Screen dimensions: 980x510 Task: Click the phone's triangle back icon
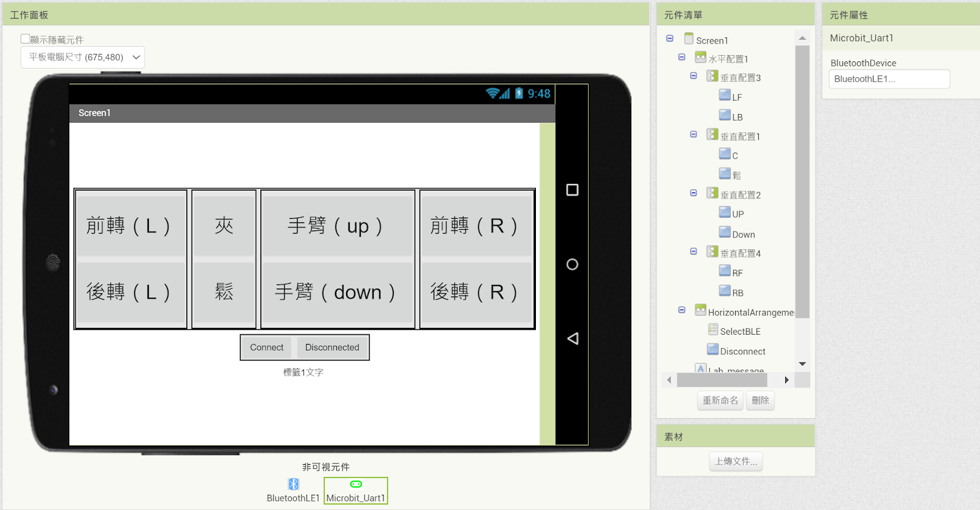(573, 338)
